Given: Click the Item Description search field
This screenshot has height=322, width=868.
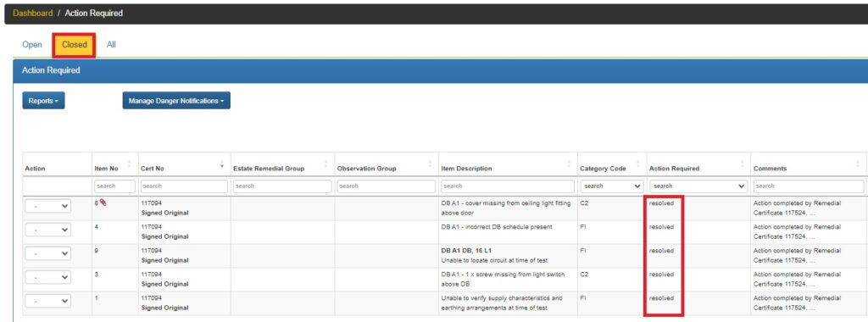Looking at the screenshot, I should pyautogui.click(x=508, y=186).
